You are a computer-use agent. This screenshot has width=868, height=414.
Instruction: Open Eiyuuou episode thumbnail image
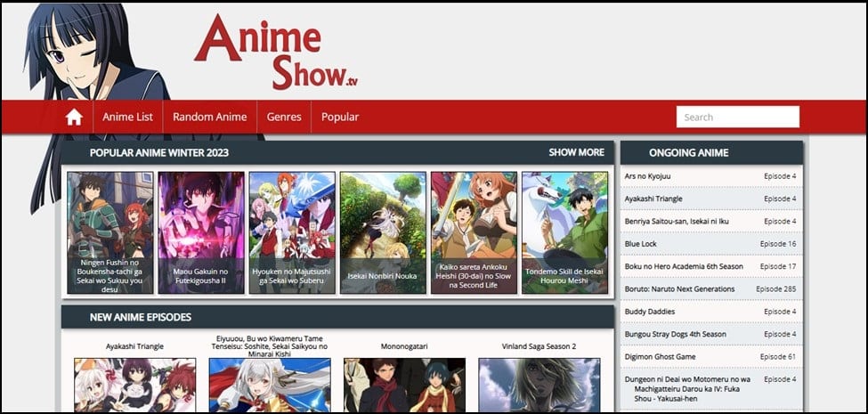coord(270,384)
